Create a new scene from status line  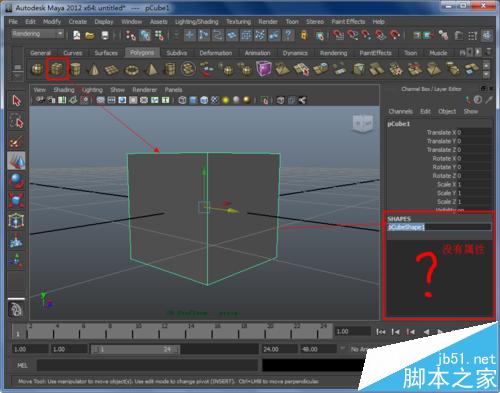(x=77, y=35)
